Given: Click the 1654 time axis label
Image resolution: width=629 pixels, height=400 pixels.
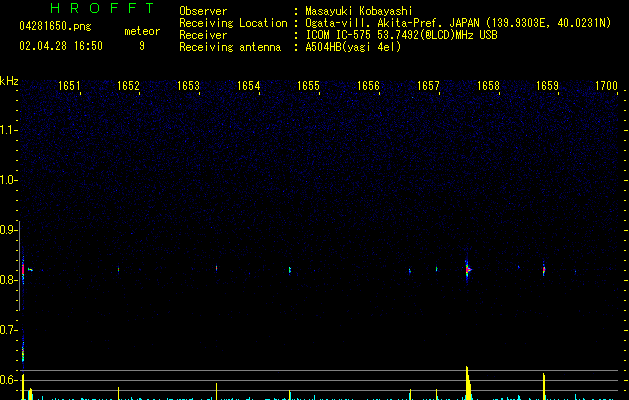Looking at the screenshot, I should click(x=248, y=86).
